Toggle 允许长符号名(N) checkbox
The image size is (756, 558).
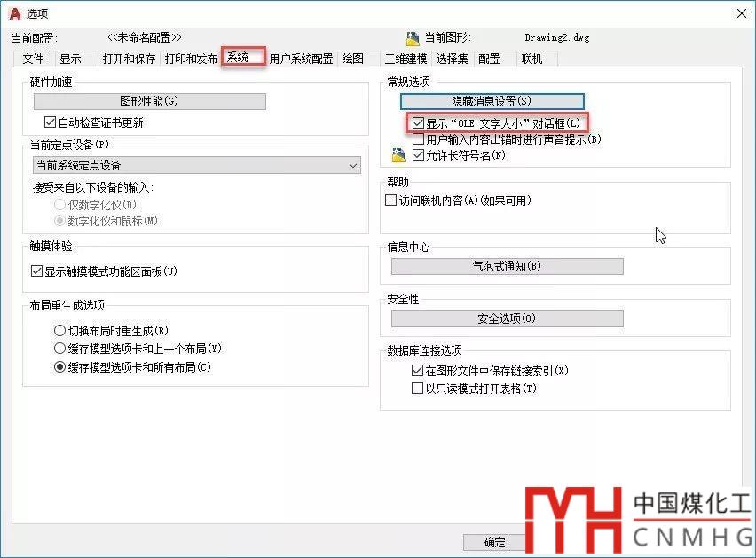(x=419, y=154)
